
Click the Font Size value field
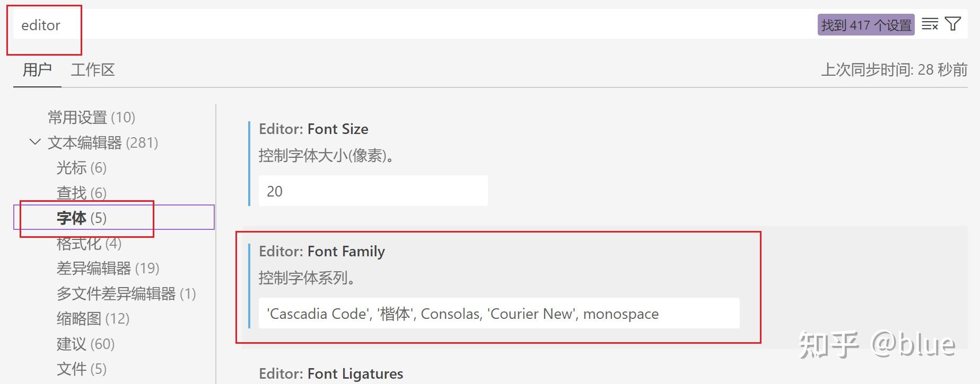(x=373, y=191)
